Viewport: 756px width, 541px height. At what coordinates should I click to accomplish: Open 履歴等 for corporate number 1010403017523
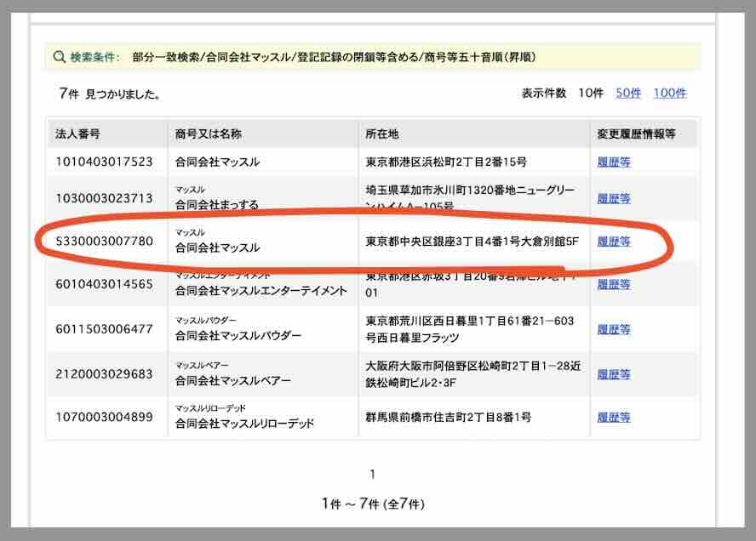(614, 162)
